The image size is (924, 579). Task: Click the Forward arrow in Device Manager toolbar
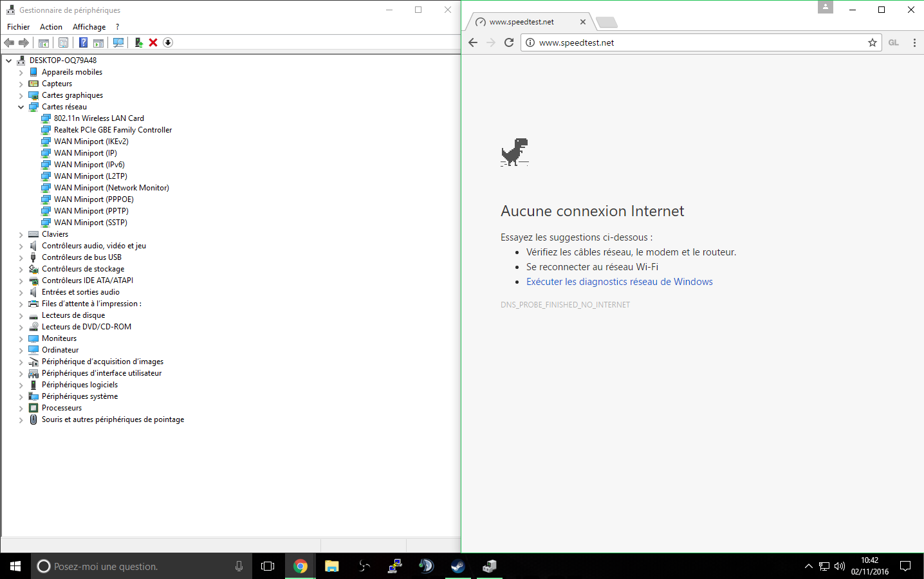[24, 42]
